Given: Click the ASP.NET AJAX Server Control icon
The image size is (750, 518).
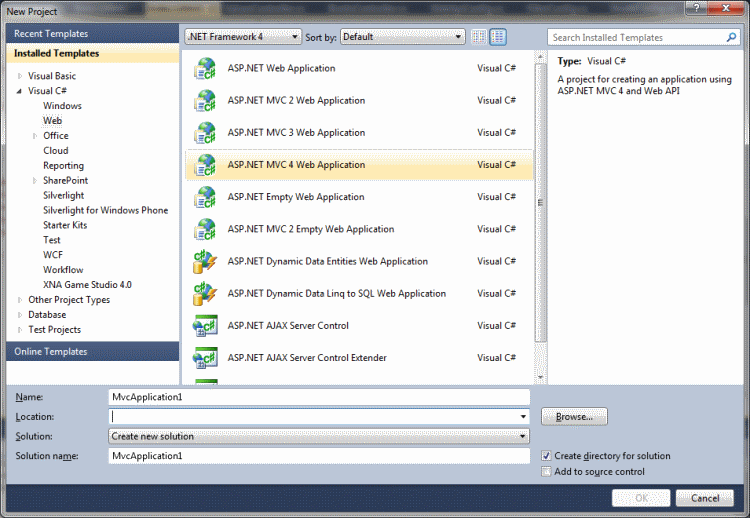Looking at the screenshot, I should [x=205, y=326].
